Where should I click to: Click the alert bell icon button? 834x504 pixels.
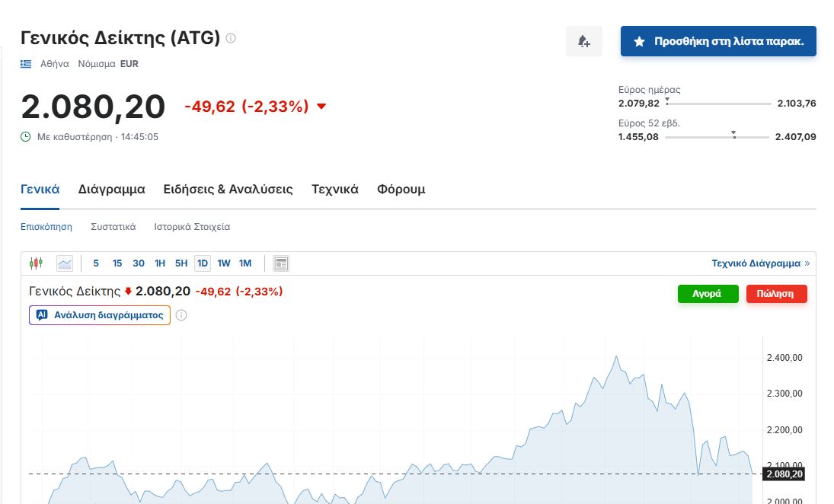583,41
